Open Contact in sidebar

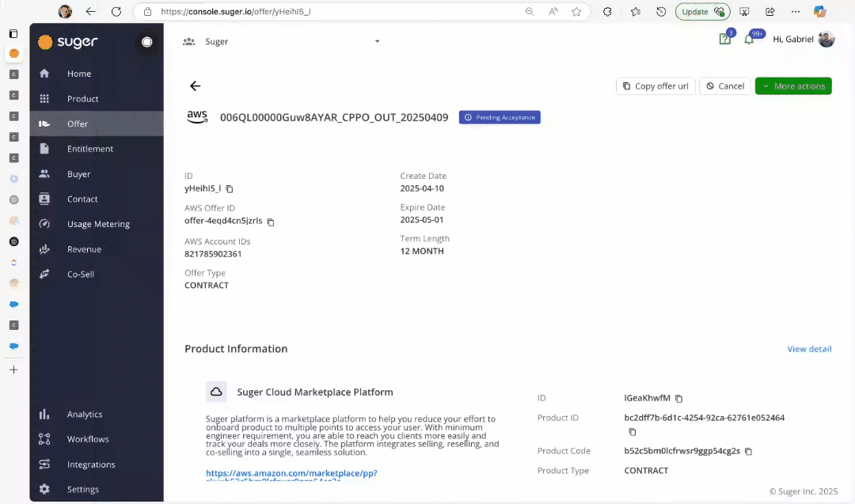[x=97, y=199]
